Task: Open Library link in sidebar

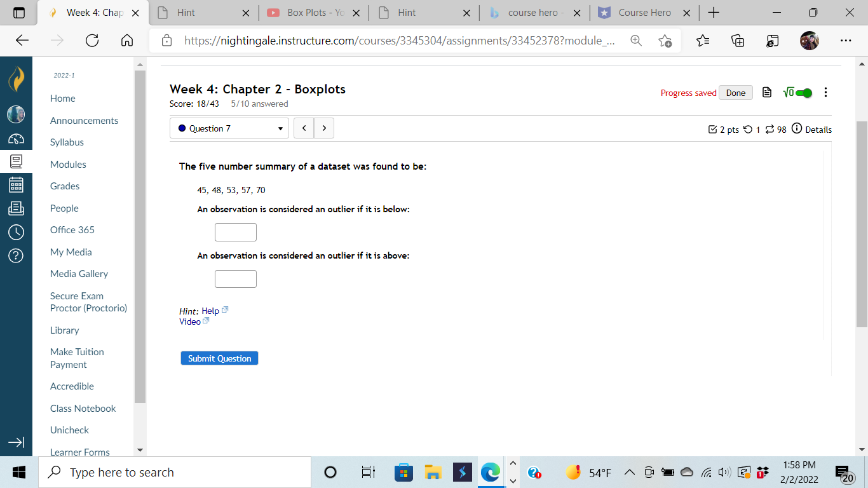Action: click(65, 330)
